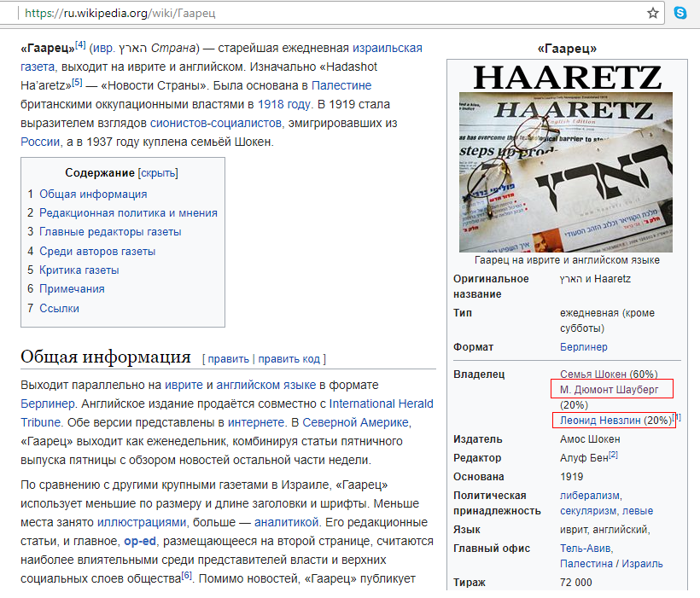Follow the Палестина link in Главный офис

(x=586, y=564)
